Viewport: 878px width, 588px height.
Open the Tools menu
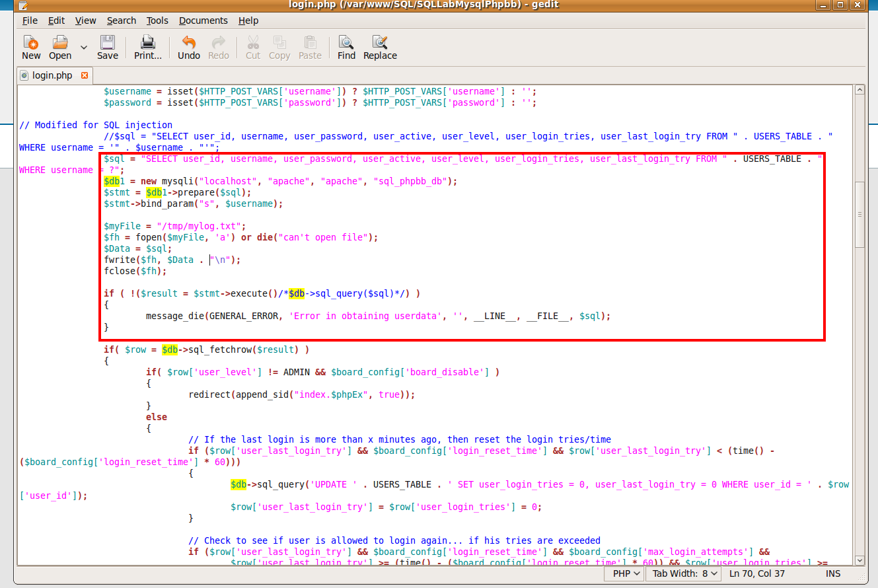click(x=157, y=20)
